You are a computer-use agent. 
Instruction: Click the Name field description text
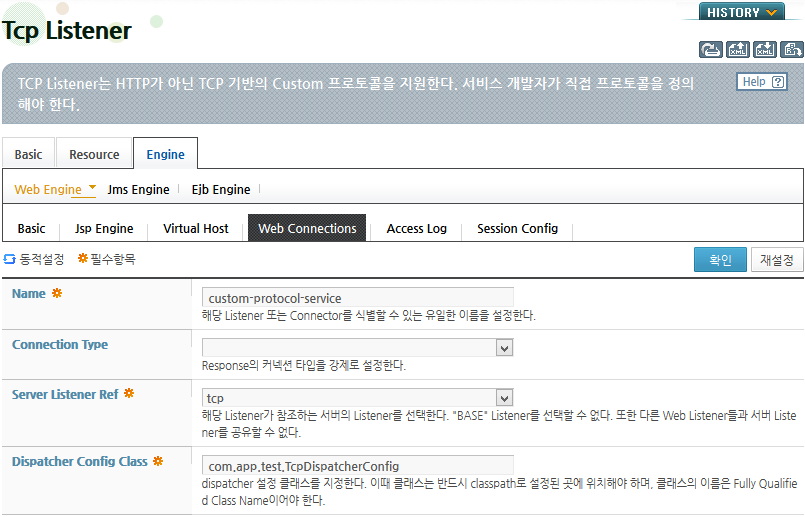click(369, 315)
